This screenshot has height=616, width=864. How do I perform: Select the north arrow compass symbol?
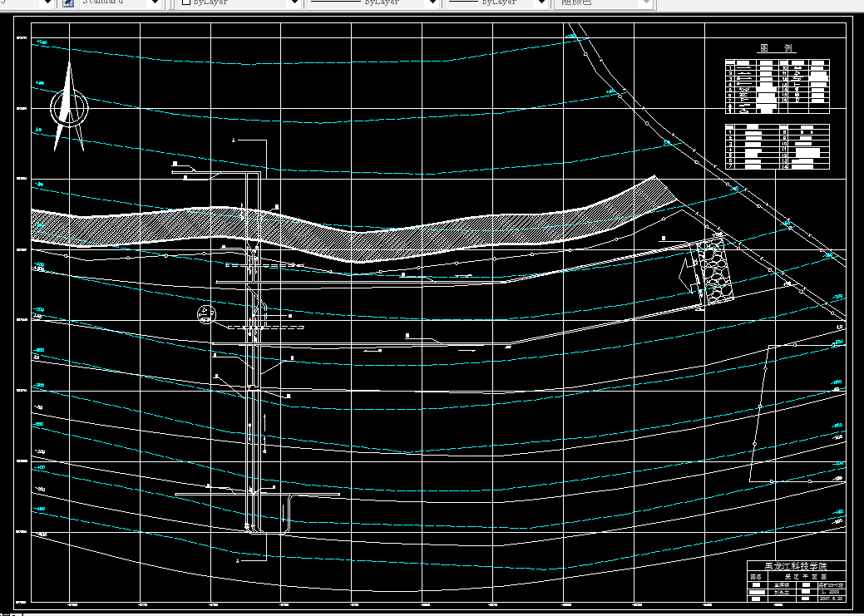pos(69,107)
